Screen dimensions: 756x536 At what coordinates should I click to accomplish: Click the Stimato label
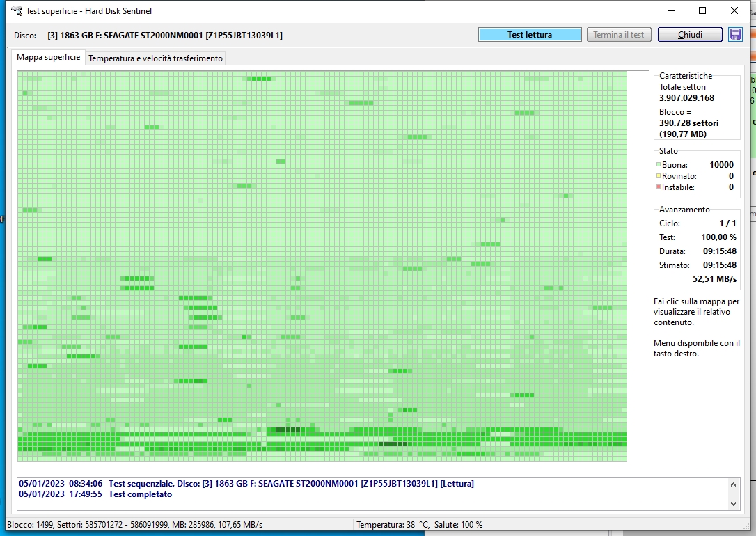pos(674,265)
